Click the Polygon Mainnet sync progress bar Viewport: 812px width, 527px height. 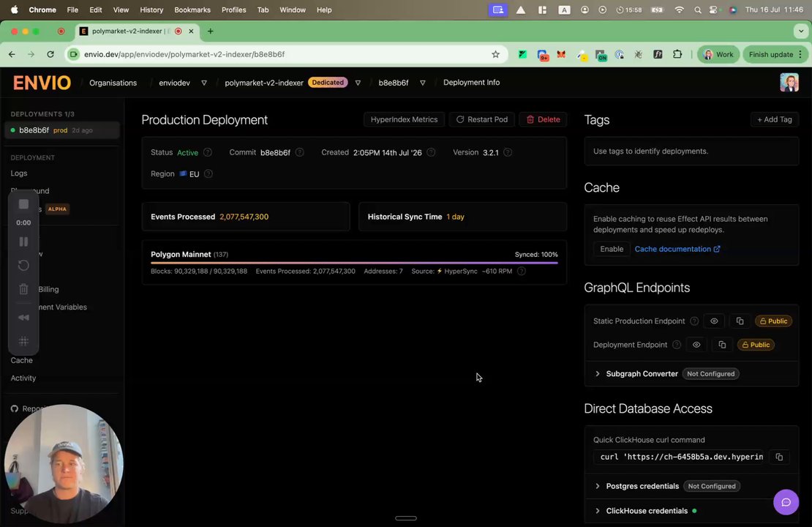pos(354,263)
